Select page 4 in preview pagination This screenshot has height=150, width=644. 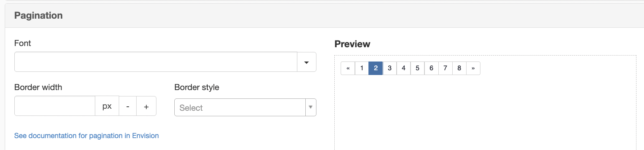tap(403, 68)
